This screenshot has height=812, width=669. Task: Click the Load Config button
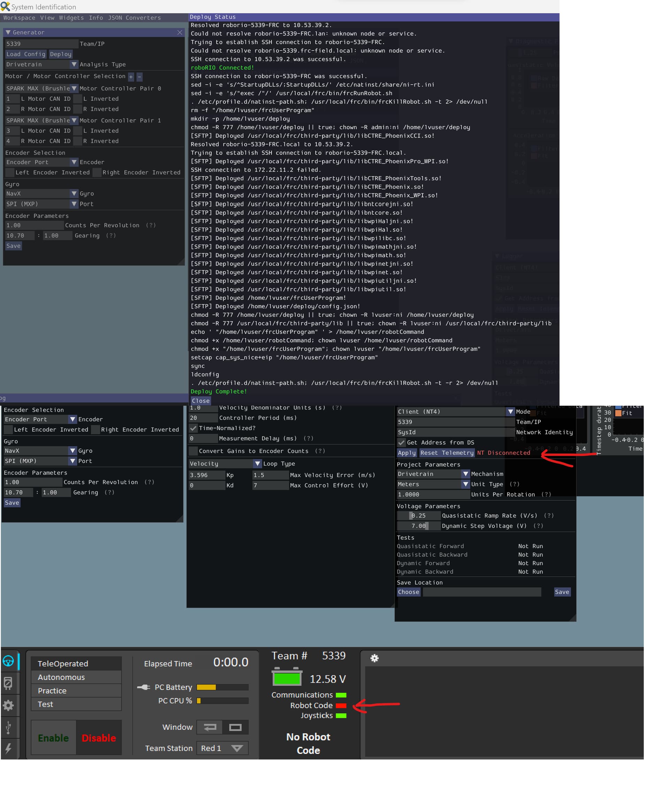[x=26, y=54]
